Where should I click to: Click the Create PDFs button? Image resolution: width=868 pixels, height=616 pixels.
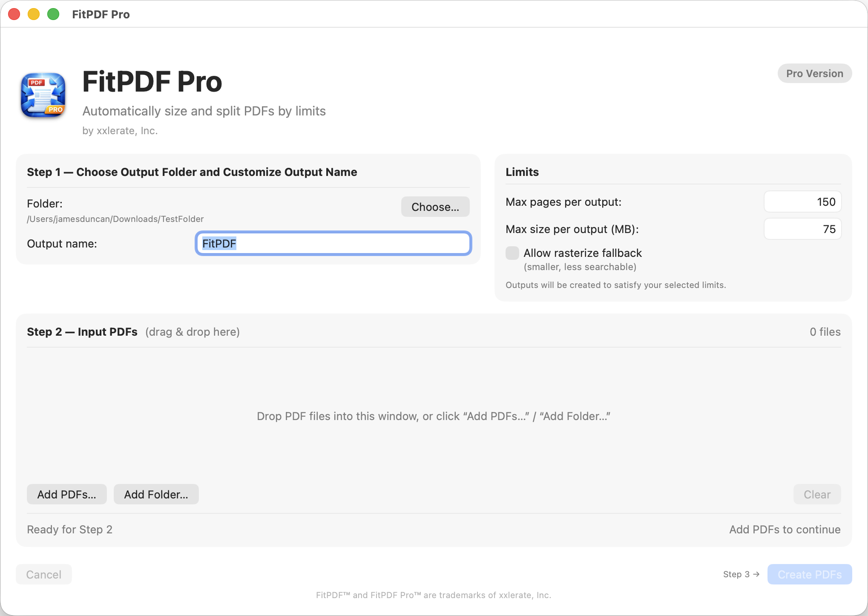(x=809, y=574)
